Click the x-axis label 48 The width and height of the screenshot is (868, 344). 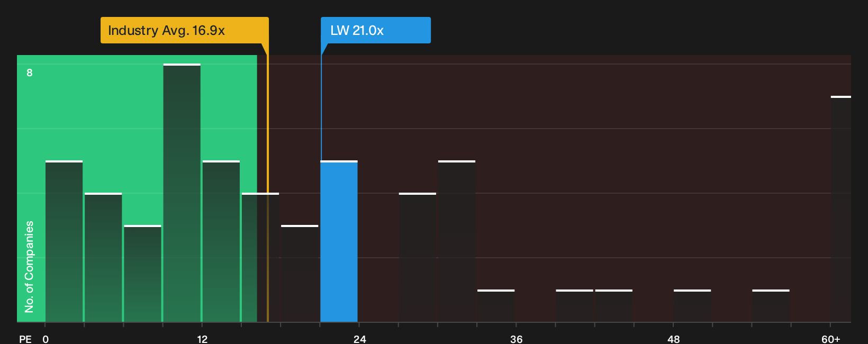coord(674,339)
